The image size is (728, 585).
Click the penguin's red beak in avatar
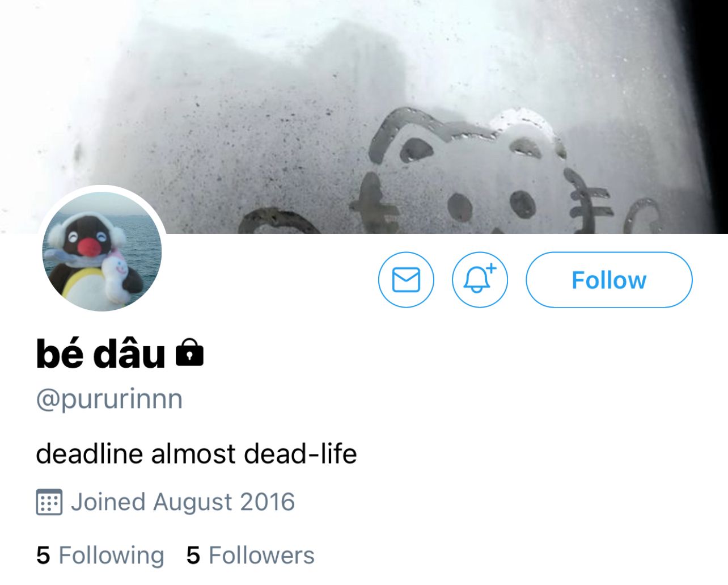tap(88, 247)
